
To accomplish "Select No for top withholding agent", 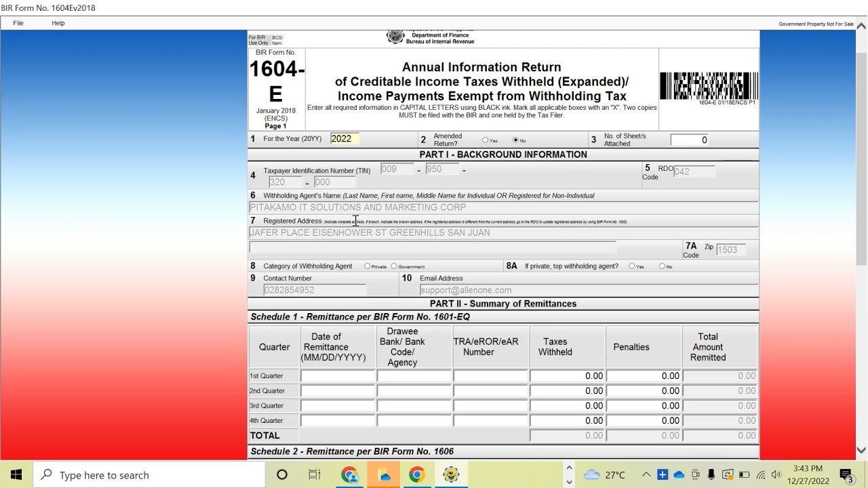I will 662,266.
